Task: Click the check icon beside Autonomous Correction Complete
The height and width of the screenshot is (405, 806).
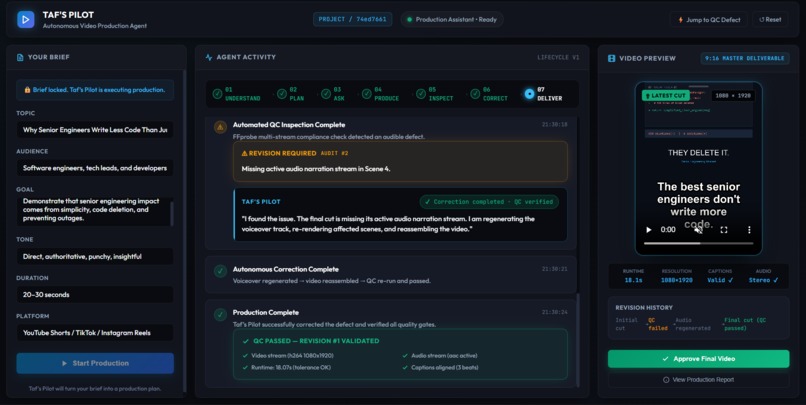Action: coord(221,271)
